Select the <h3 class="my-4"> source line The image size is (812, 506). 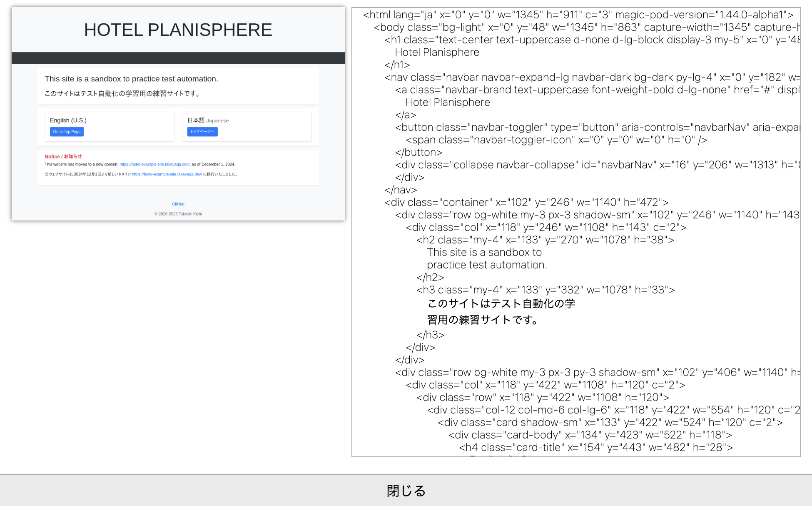tap(545, 290)
